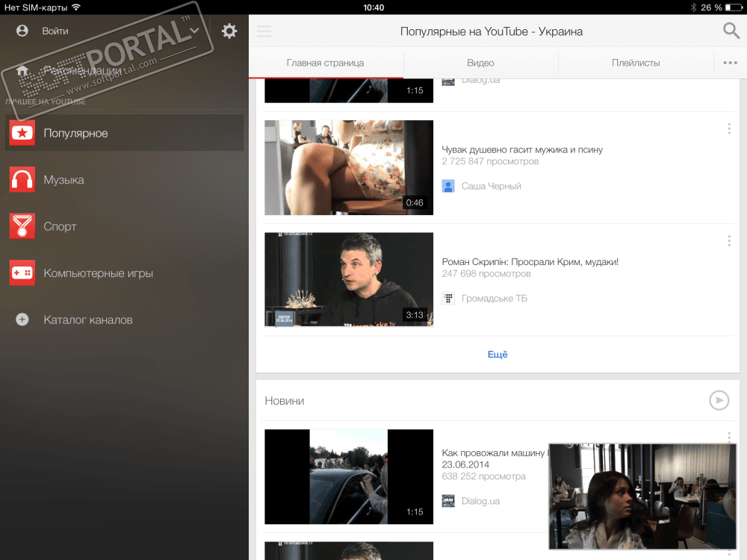This screenshot has height=560, width=747.
Task: Open the three-dot overflow tab menu
Action: pos(730,63)
